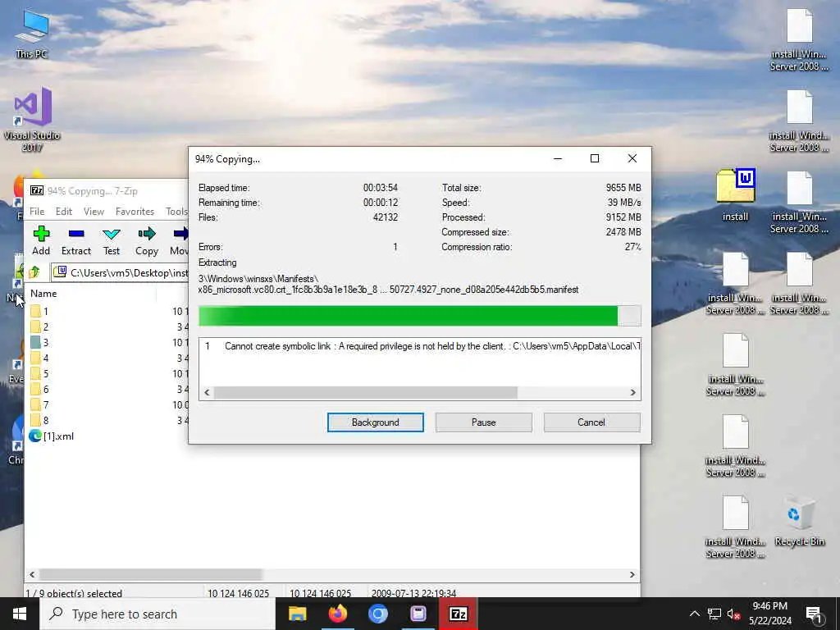Click the Background button in copy dialog
The width and height of the screenshot is (840, 630).
click(x=376, y=422)
